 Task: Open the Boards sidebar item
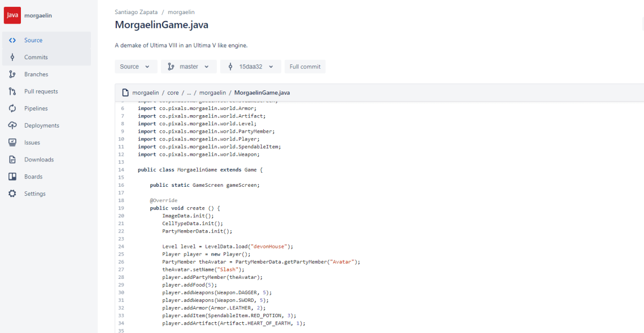click(33, 177)
